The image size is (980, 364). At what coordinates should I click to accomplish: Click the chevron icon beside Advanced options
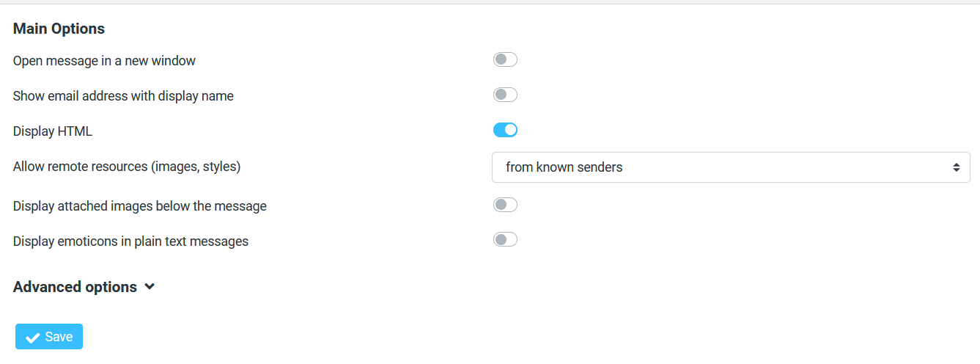[150, 287]
